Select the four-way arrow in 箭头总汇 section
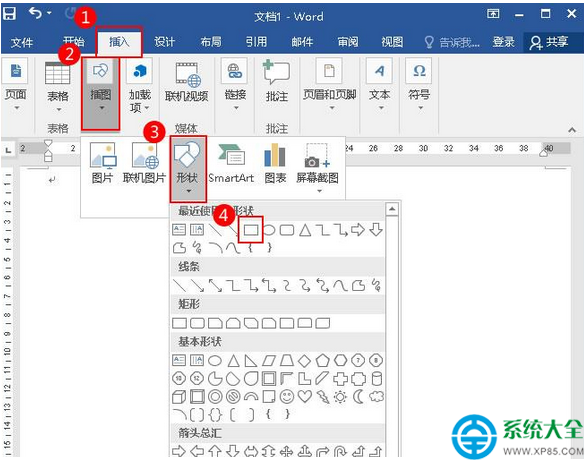The image size is (586, 462). point(287,452)
